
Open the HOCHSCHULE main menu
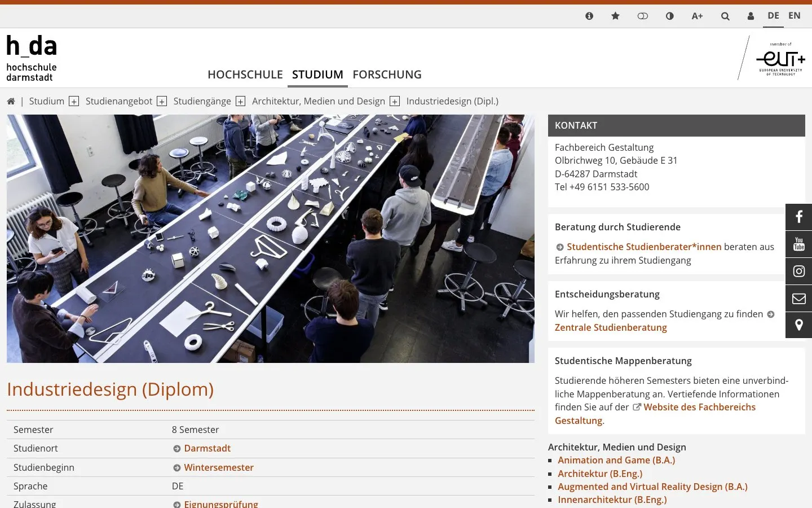pos(245,75)
